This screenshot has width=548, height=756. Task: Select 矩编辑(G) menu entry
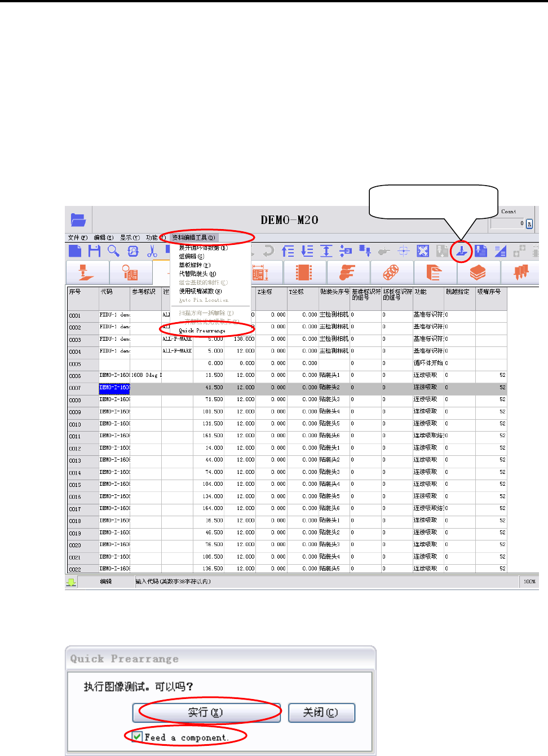[x=192, y=256]
